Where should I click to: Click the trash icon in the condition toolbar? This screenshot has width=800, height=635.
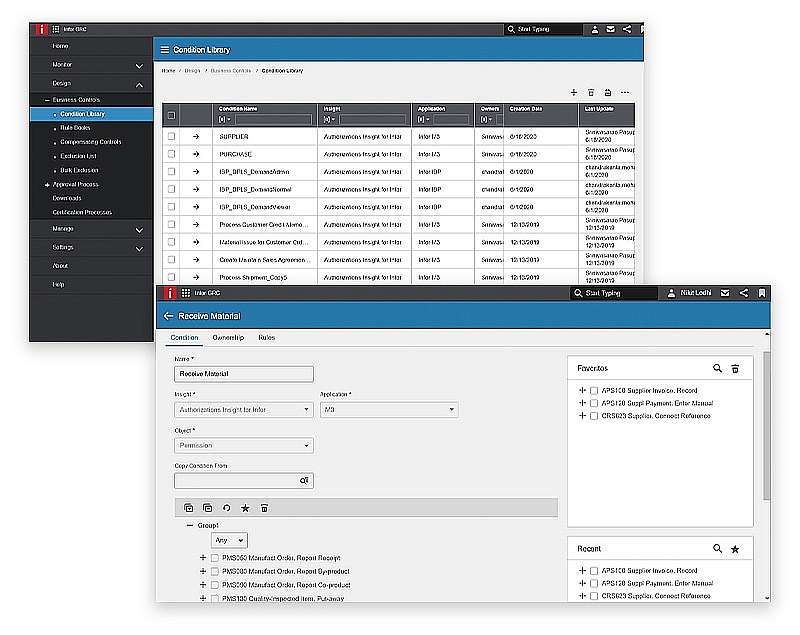coord(264,508)
